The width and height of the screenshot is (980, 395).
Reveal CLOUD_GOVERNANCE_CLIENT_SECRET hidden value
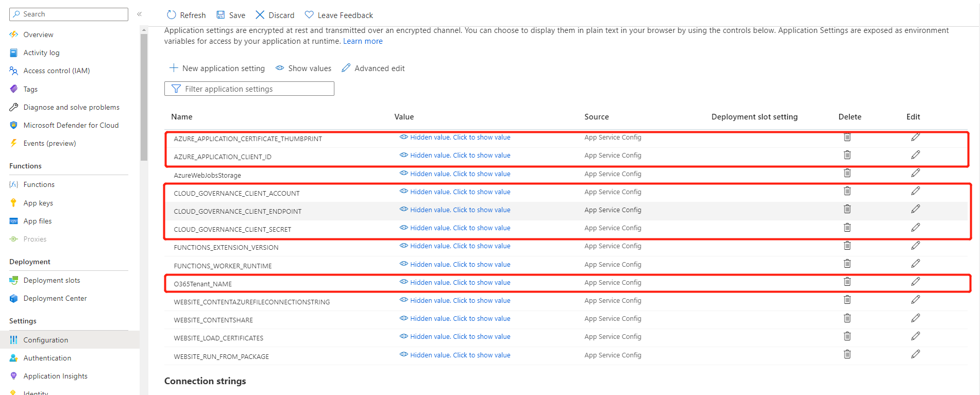click(x=455, y=228)
